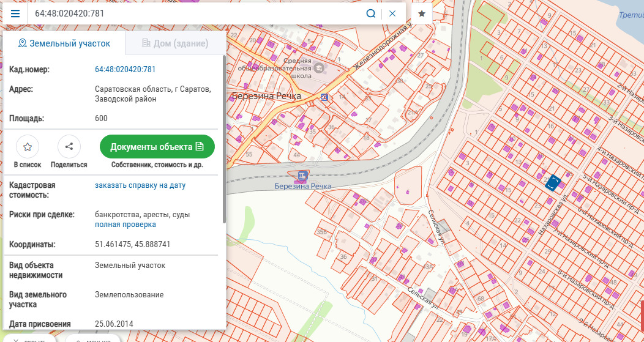The image size is (644, 342).
Task: Click the magnifier search icon
Action: [370, 13]
